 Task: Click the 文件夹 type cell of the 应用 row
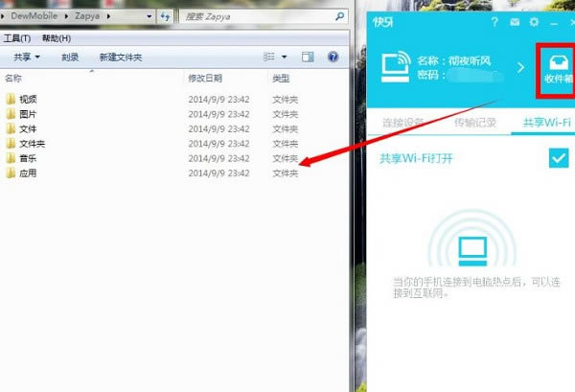[x=286, y=173]
